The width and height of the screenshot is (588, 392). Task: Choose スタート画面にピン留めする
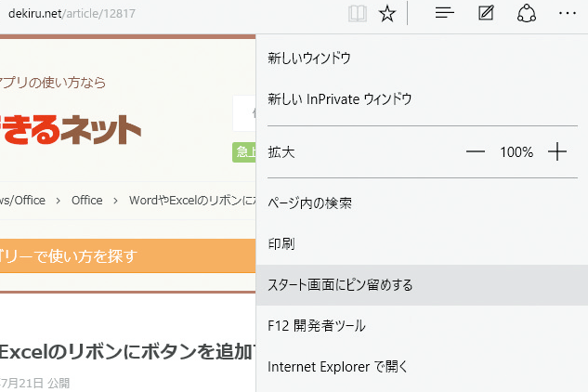tap(422, 285)
